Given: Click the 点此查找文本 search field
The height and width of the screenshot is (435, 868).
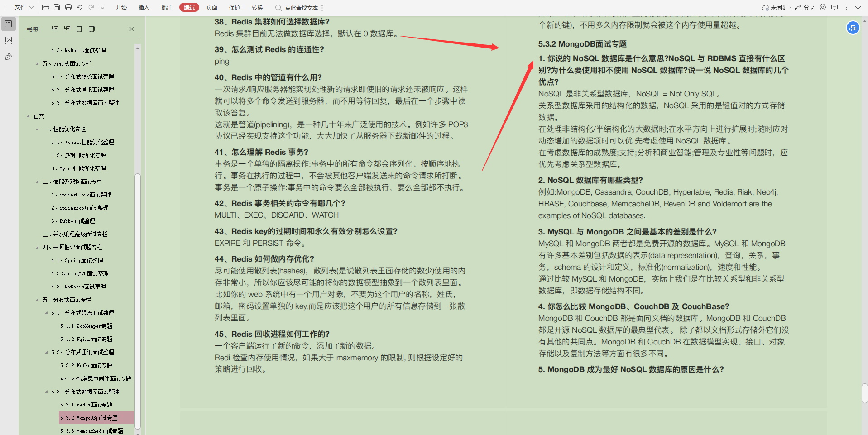Looking at the screenshot, I should [x=297, y=8].
